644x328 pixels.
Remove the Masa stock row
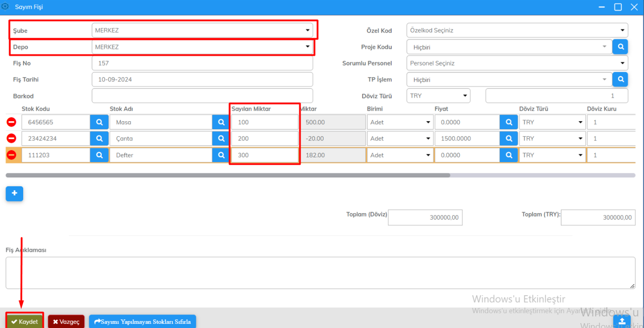click(12, 122)
